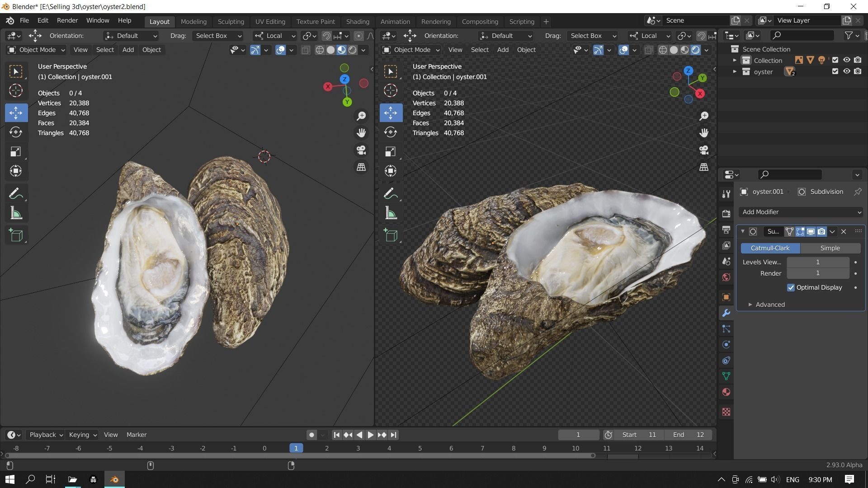Hide the oyster collection in viewport
Screen dimensions: 868x488
[846, 71]
